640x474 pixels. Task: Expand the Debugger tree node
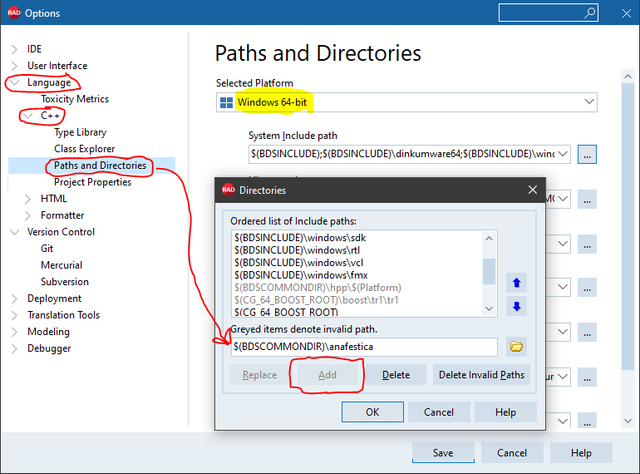click(14, 348)
